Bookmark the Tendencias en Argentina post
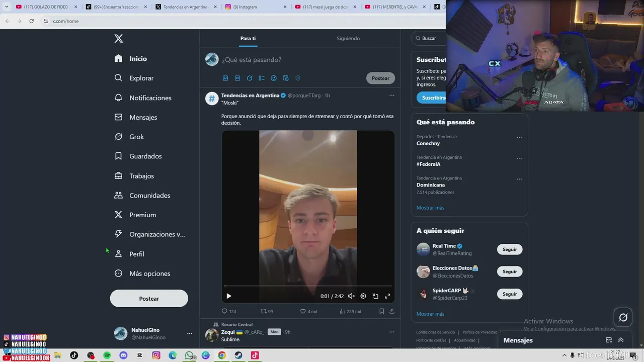 point(382,311)
